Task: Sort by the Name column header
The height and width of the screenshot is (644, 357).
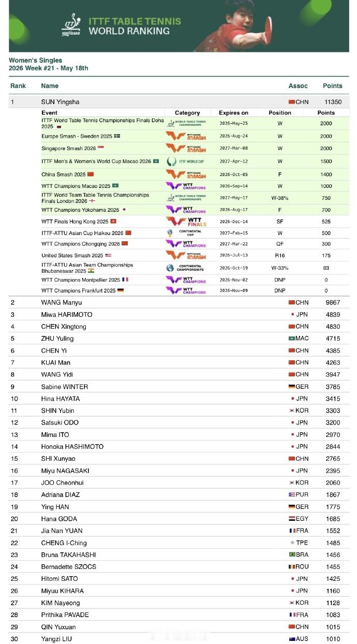Action: tap(50, 86)
